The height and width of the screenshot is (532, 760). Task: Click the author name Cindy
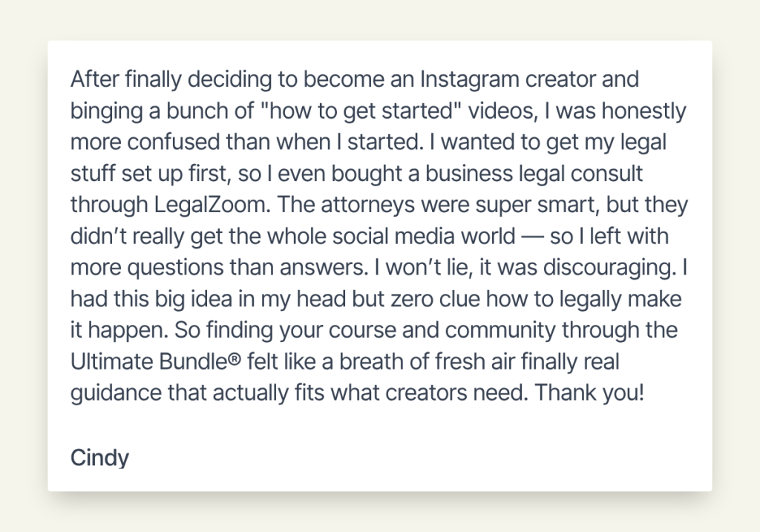pos(99,458)
